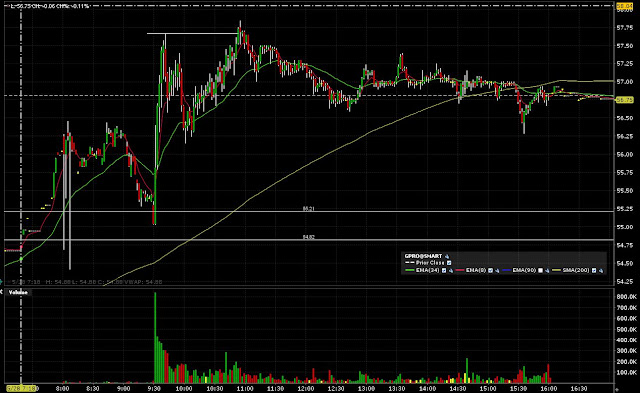640x393 pixels.
Task: Toggle the EMA(34) checkbox
Action: tap(444, 271)
